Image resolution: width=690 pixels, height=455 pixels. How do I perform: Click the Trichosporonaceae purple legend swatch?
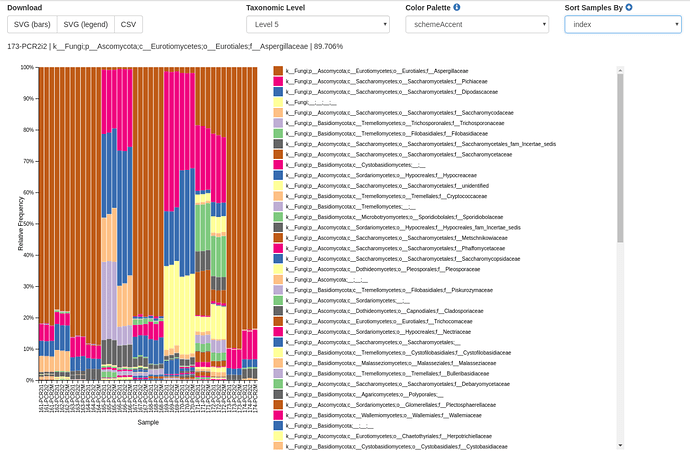click(x=278, y=124)
